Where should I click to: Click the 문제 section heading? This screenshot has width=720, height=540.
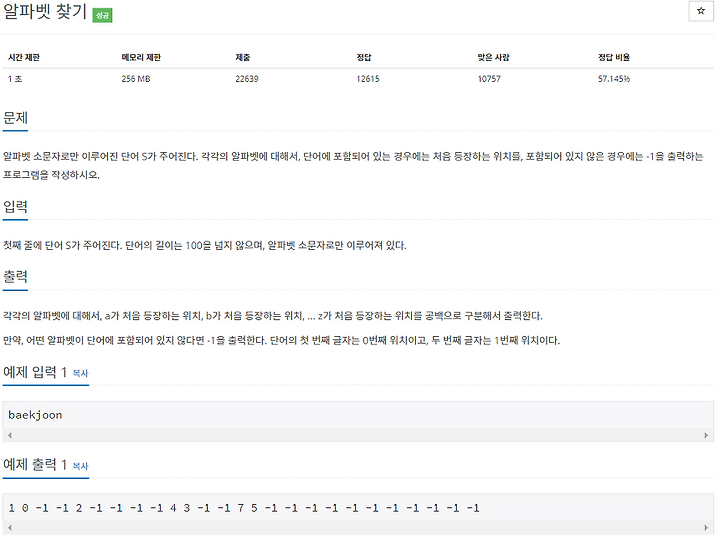coord(15,118)
